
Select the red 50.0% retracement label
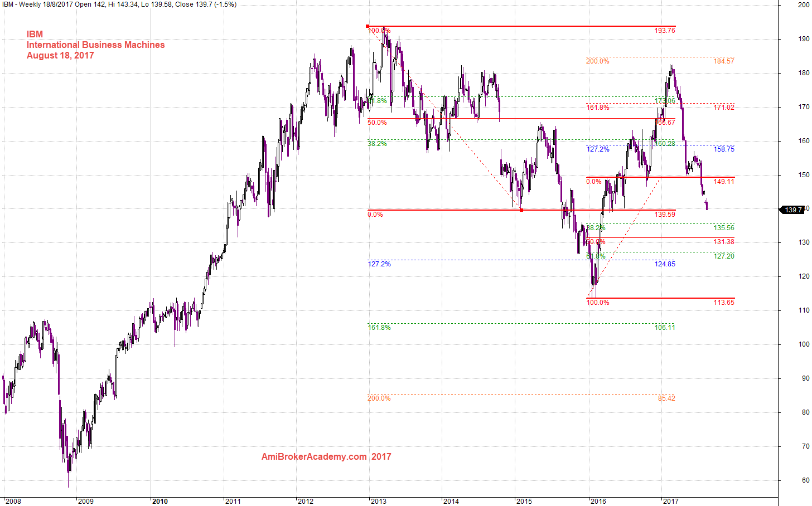click(x=377, y=123)
